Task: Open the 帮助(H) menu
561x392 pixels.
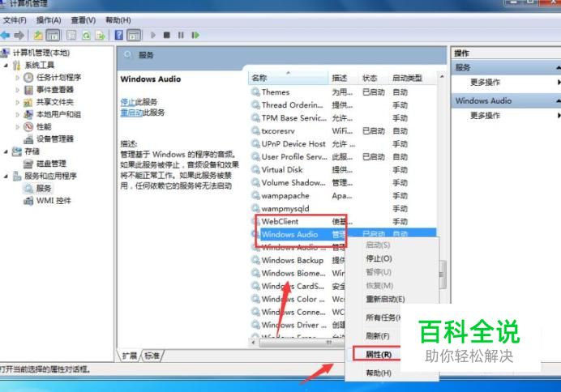Action: click(118, 20)
